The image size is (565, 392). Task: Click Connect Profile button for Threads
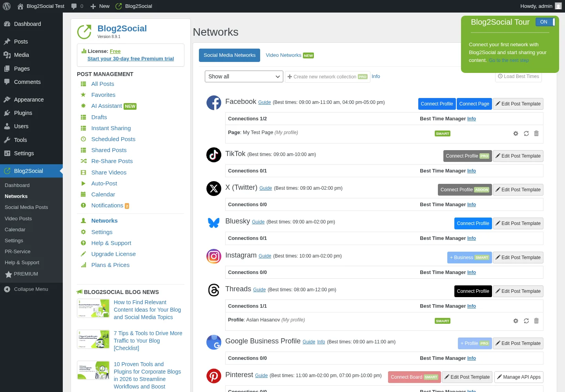tap(473, 291)
